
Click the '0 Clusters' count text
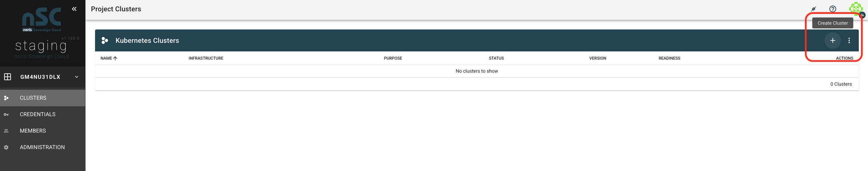[841, 84]
